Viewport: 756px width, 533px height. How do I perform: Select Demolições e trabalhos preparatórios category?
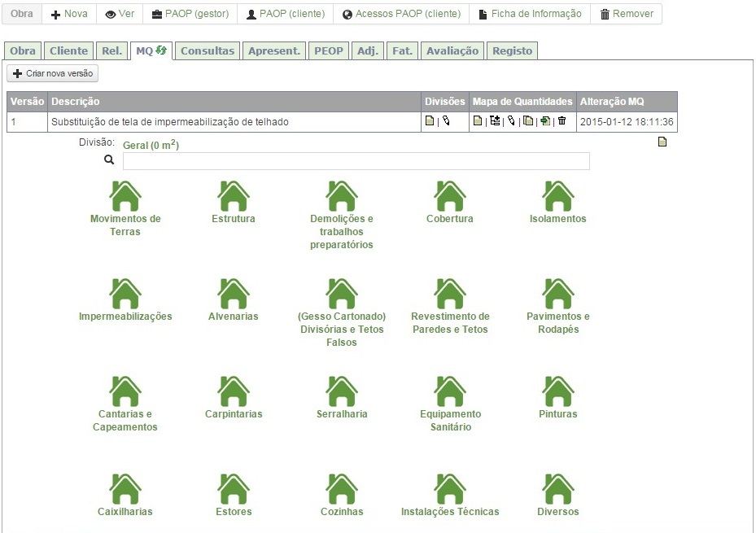pyautogui.click(x=341, y=216)
